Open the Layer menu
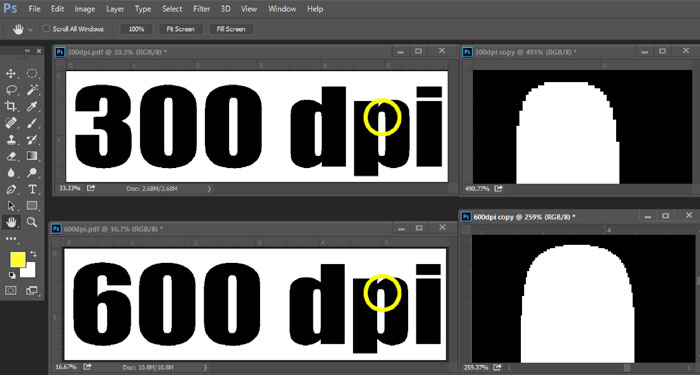This screenshot has width=700, height=375. [x=116, y=9]
